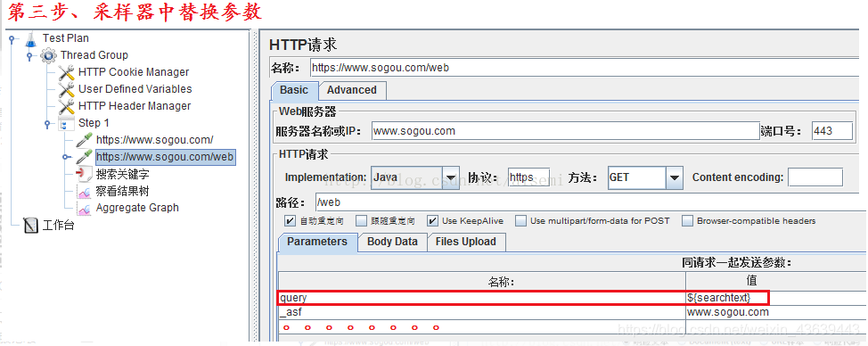Click the www.sogou.com value cell
The width and height of the screenshot is (868, 346).
point(777,312)
